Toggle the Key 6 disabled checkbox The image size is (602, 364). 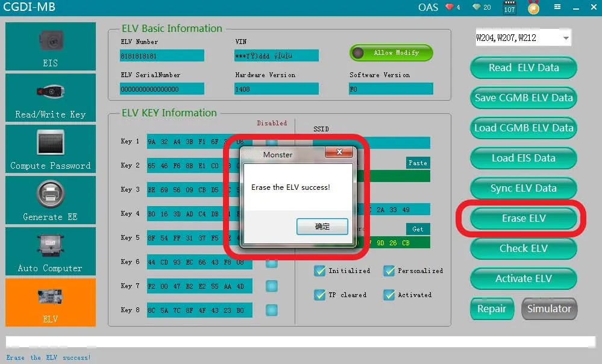271,262
